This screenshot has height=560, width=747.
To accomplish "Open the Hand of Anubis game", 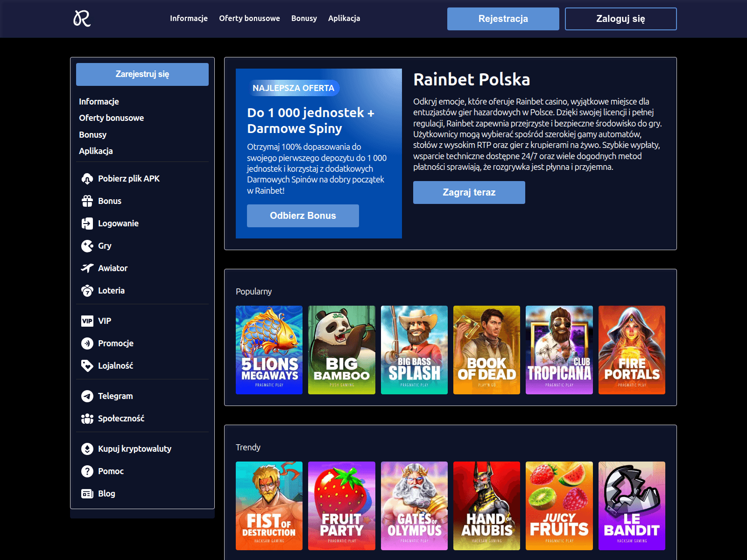I will [x=486, y=506].
